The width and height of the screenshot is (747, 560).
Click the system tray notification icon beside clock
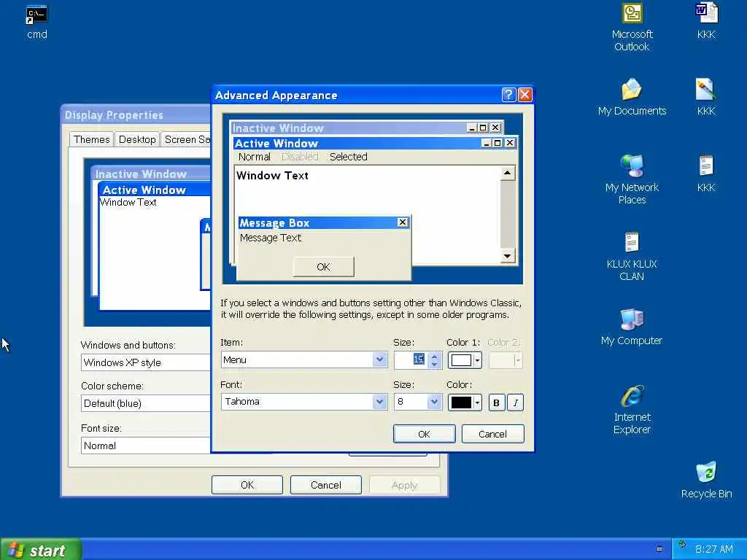tap(682, 545)
